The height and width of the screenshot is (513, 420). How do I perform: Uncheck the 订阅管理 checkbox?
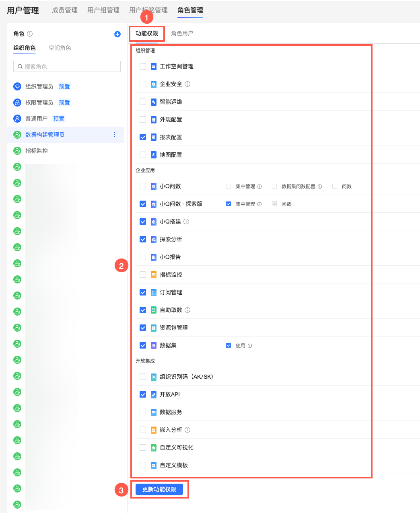pyautogui.click(x=143, y=292)
